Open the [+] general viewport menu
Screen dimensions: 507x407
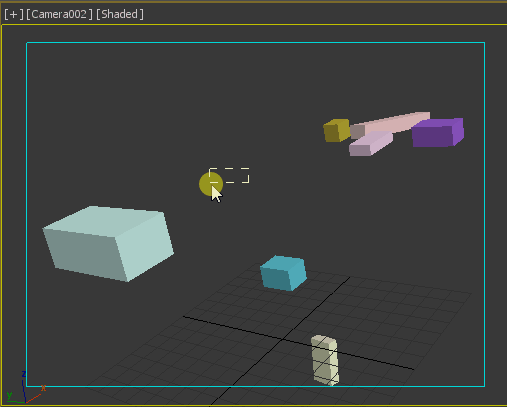point(14,14)
